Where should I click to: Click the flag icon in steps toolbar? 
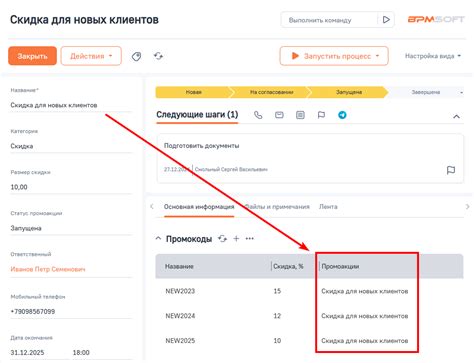click(321, 115)
